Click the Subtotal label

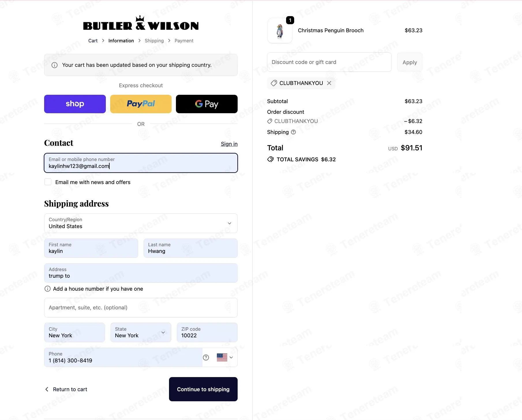point(277,101)
